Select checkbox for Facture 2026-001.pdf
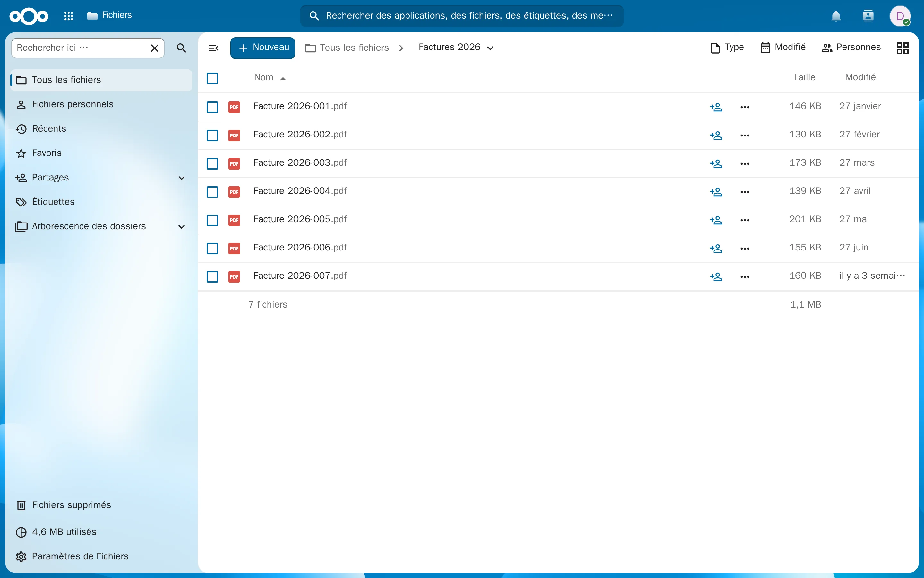This screenshot has width=924, height=578. click(212, 107)
